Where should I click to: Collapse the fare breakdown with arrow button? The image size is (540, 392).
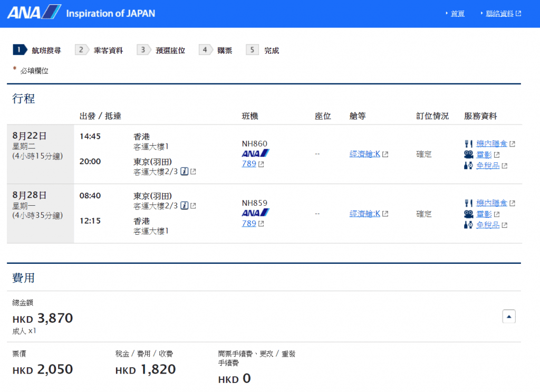508,317
